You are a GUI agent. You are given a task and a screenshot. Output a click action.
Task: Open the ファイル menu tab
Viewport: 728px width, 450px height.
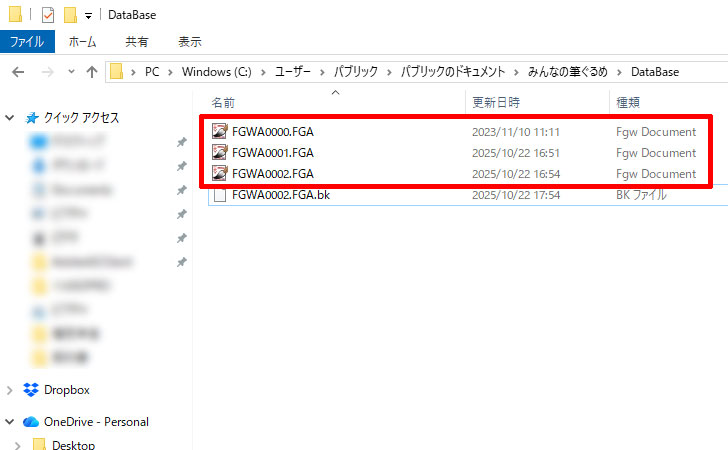click(27, 42)
